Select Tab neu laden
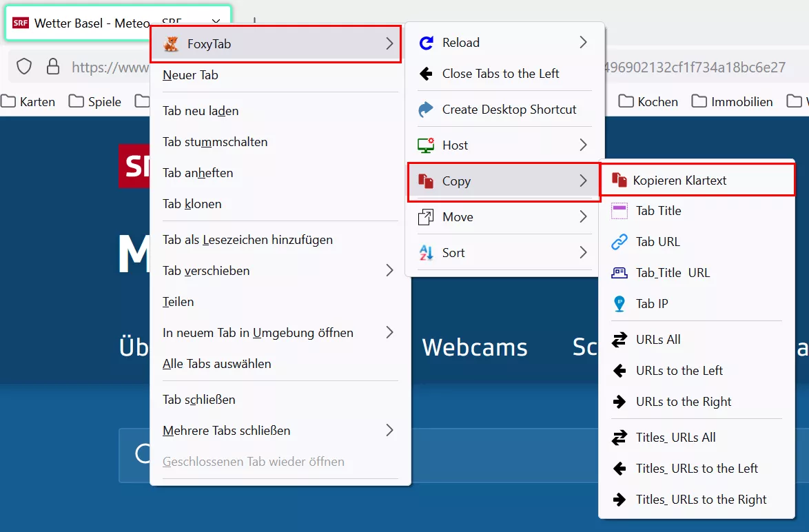809x532 pixels. (280, 111)
